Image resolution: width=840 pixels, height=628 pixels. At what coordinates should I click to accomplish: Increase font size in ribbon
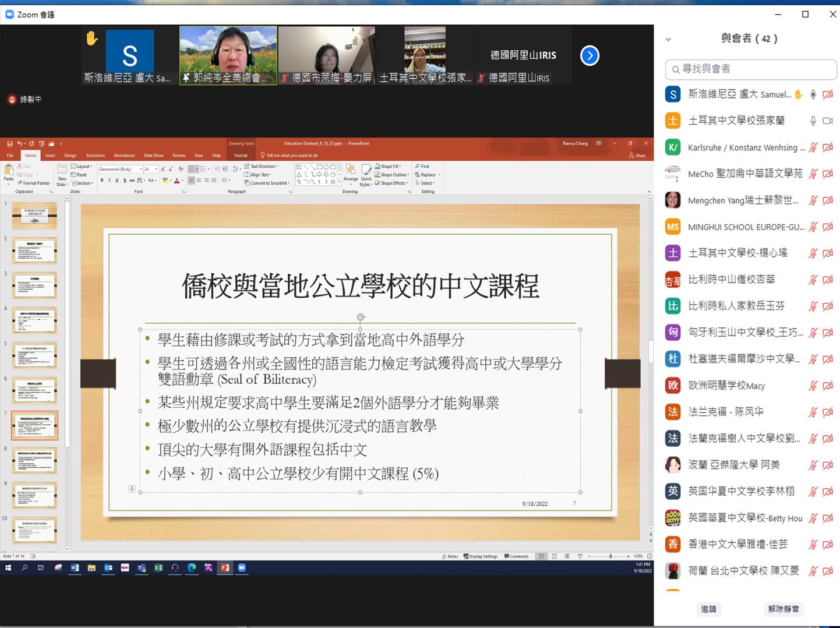click(x=163, y=169)
